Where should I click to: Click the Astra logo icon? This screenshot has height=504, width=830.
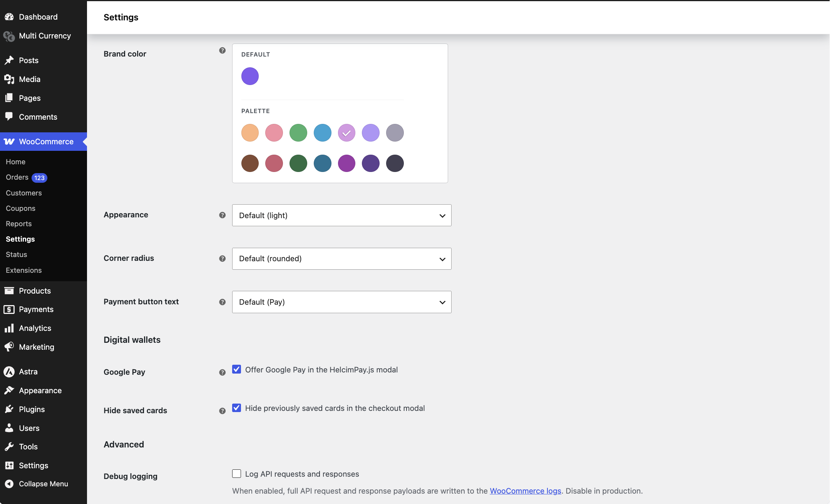point(9,372)
